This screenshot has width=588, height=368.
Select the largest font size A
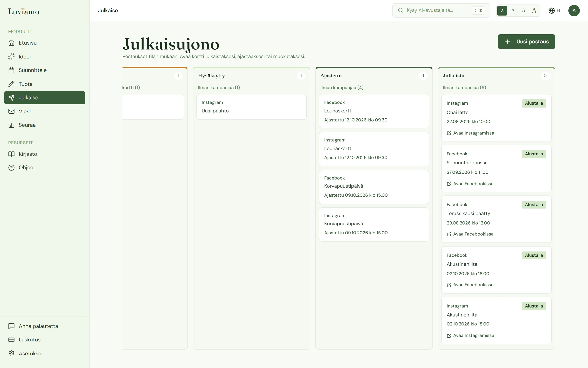534,10
